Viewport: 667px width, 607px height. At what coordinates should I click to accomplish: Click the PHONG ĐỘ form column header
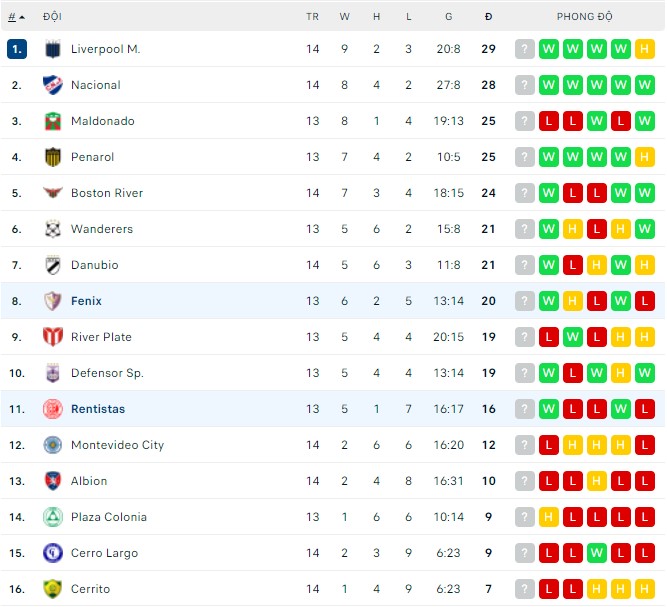(584, 17)
